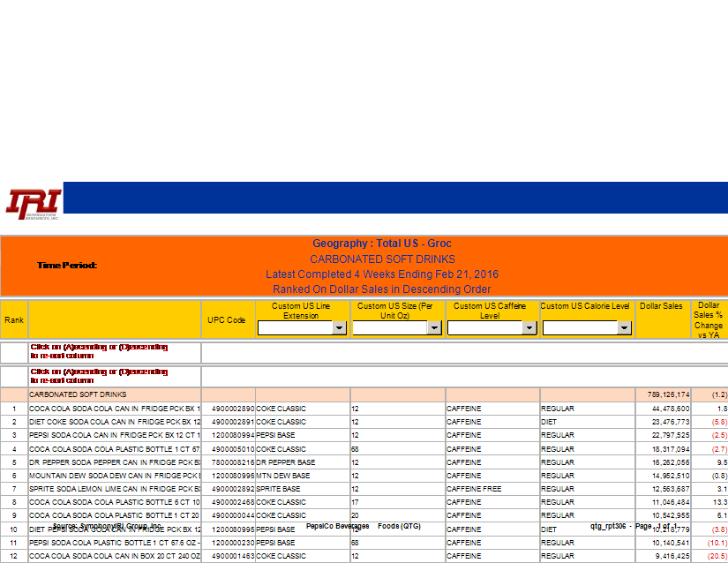Select the 'Time Period:' label
728x563 pixels.
pyautogui.click(x=67, y=265)
